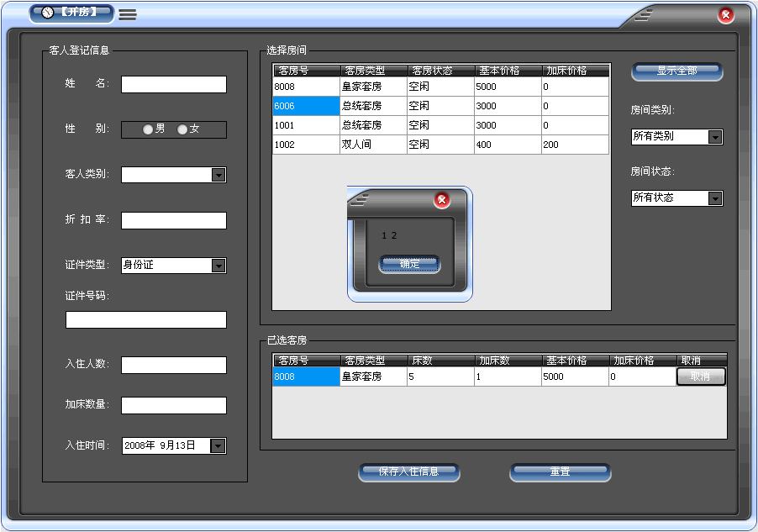Focus the 入住人数 input field
The height and width of the screenshot is (532, 758).
(174, 365)
